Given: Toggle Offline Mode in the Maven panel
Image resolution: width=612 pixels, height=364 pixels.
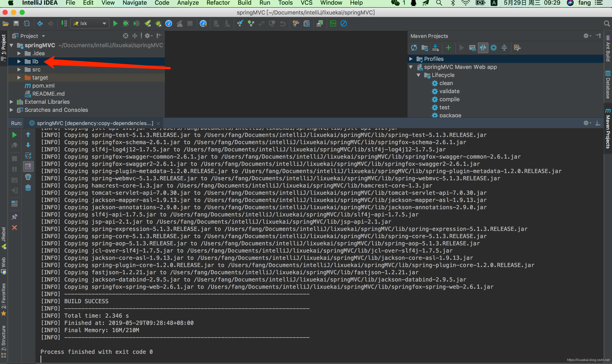Looking at the screenshot, I should point(483,48).
